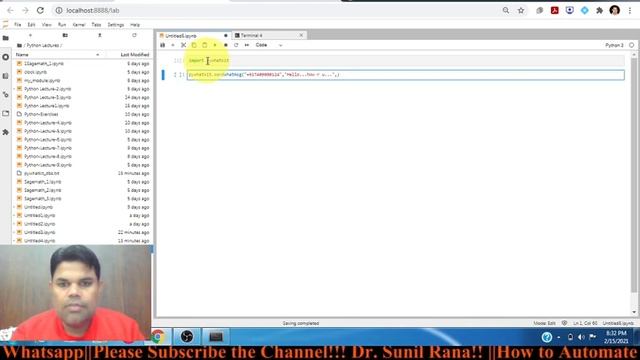
Task: Close the Terminal 4 tab
Action: point(301,36)
